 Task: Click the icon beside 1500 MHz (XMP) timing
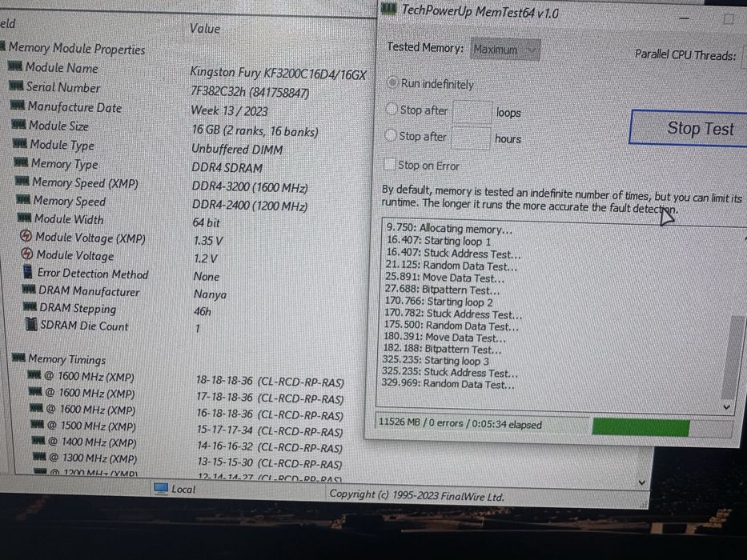(x=38, y=424)
